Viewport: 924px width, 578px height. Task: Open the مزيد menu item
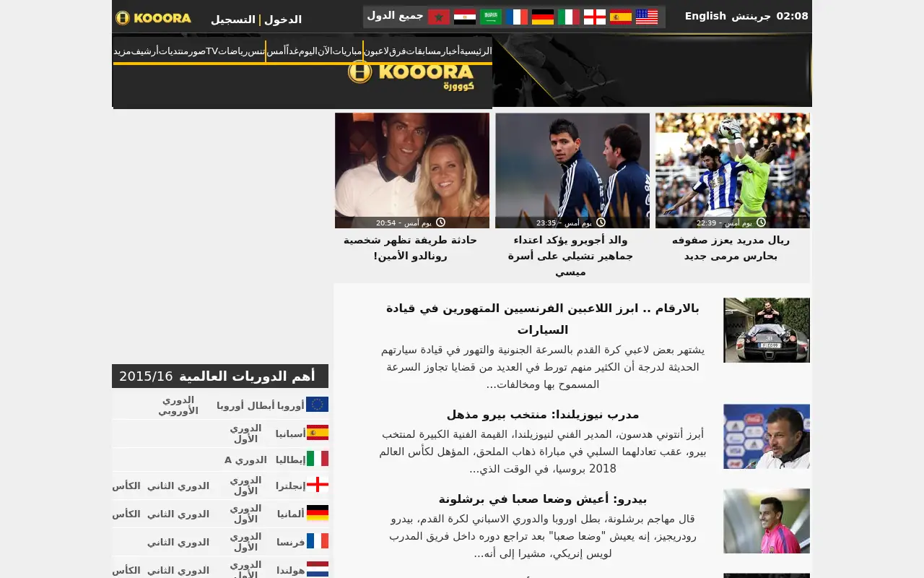122,51
